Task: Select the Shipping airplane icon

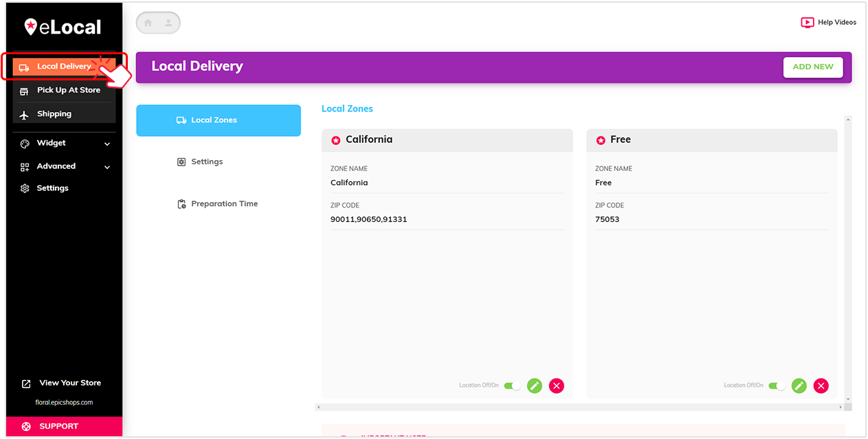Action: click(x=25, y=113)
